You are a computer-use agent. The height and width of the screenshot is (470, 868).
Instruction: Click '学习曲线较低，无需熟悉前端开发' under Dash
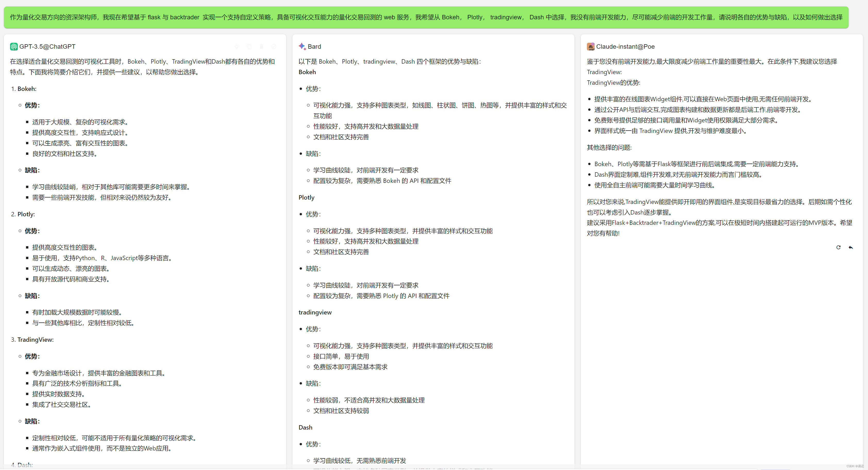coord(360,460)
